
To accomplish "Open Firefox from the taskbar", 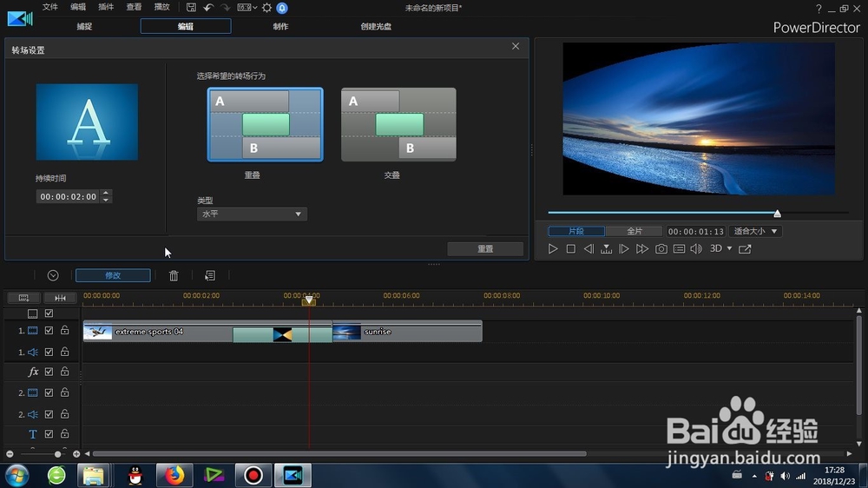I will [x=174, y=475].
